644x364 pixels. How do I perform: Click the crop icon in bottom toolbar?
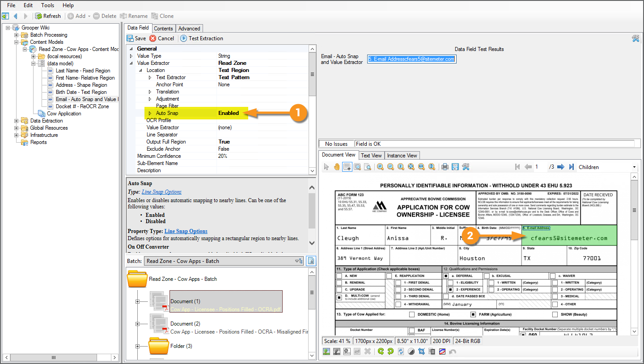421,351
